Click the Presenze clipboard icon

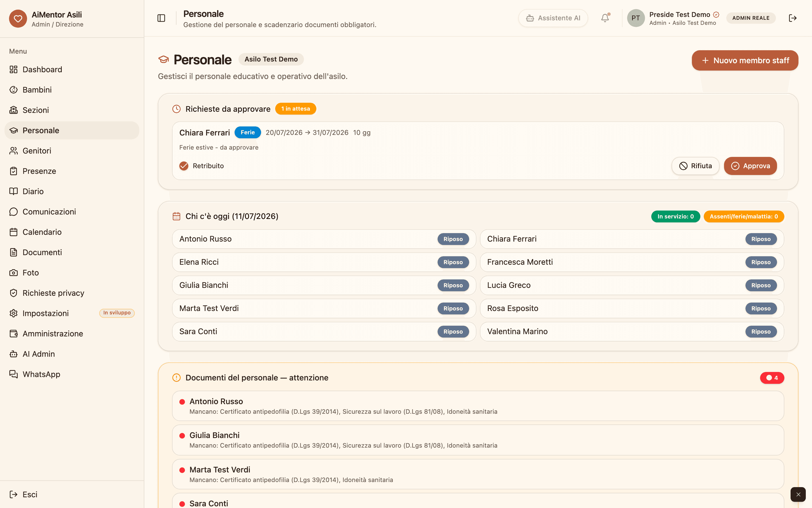14,171
